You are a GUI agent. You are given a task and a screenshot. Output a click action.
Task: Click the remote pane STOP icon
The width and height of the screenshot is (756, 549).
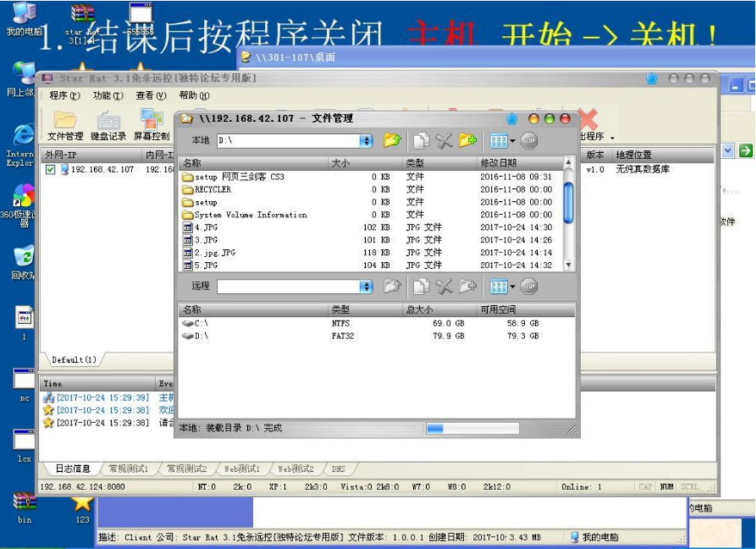click(529, 286)
